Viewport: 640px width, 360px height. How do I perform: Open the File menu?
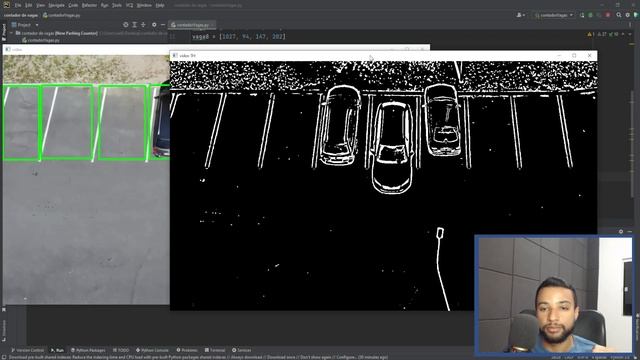pyautogui.click(x=18, y=5)
